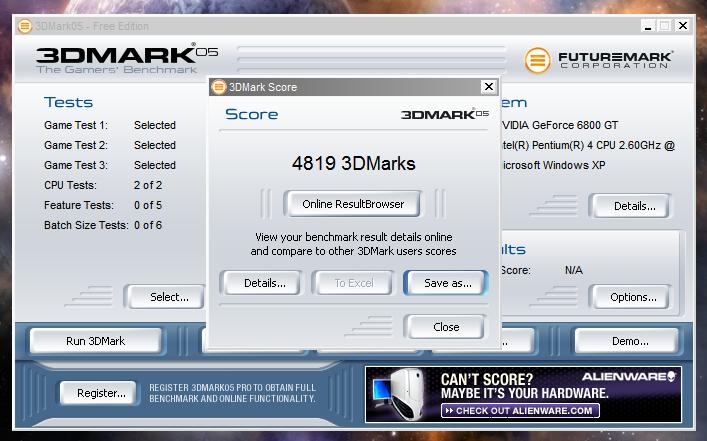This screenshot has width=707, height=441.
Task: Click Save as... to save results
Action: [447, 283]
